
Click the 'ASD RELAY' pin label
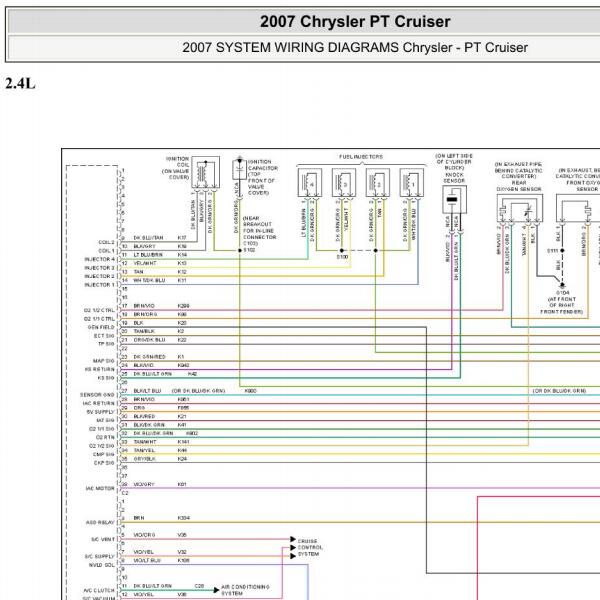pyautogui.click(x=100, y=522)
